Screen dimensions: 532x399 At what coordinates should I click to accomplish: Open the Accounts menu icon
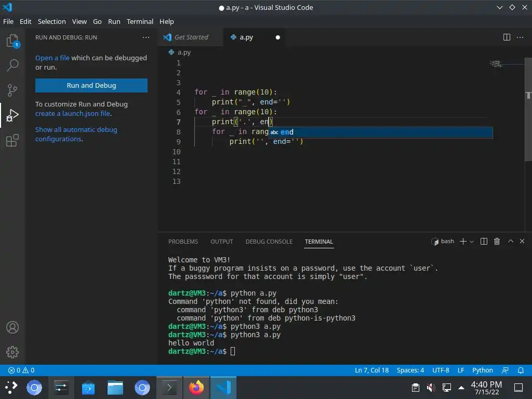click(x=12, y=327)
